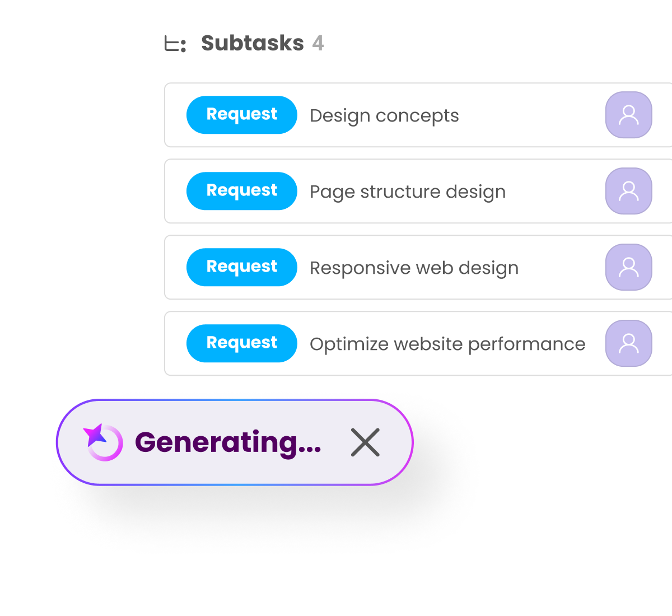Viewport: 672px width, 616px height.
Task: Click Request badge on Optimize website performance
Action: (x=241, y=343)
